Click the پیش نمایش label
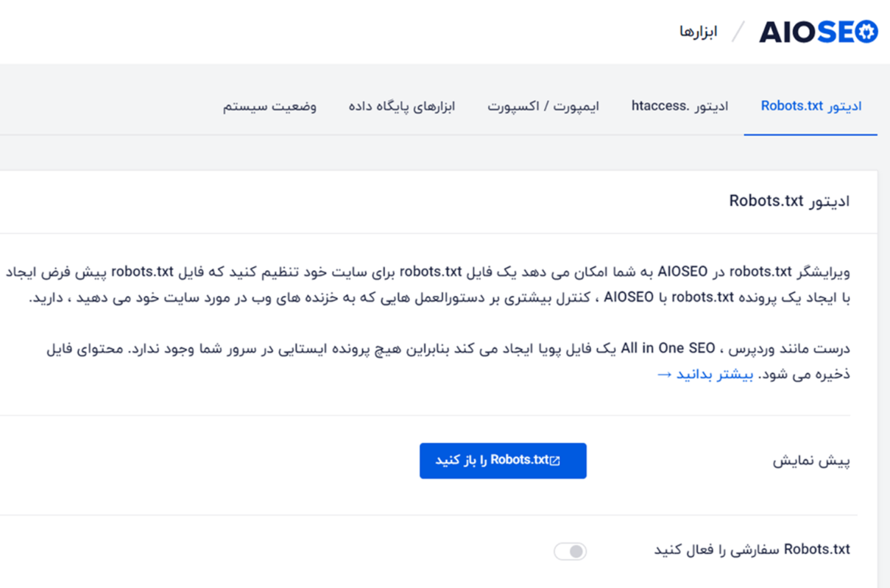The image size is (890, 588). click(x=811, y=461)
